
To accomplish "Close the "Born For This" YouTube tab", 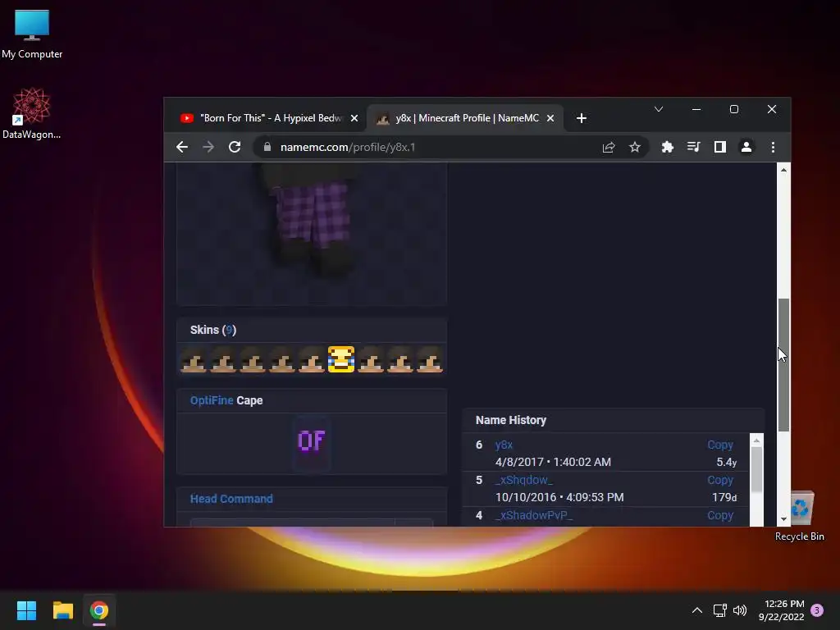I will point(354,118).
